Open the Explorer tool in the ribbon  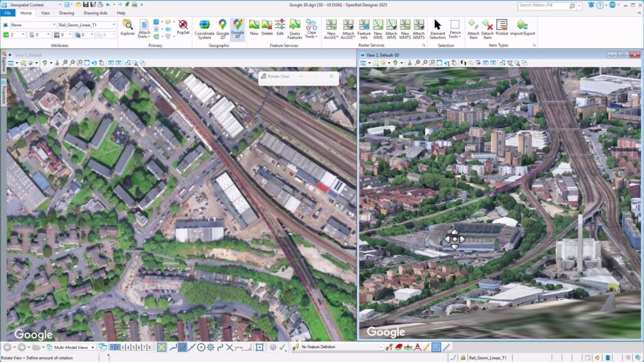127,28
